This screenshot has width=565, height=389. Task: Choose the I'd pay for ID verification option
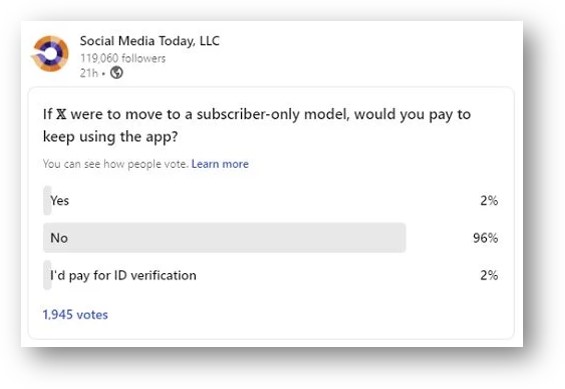click(x=271, y=275)
